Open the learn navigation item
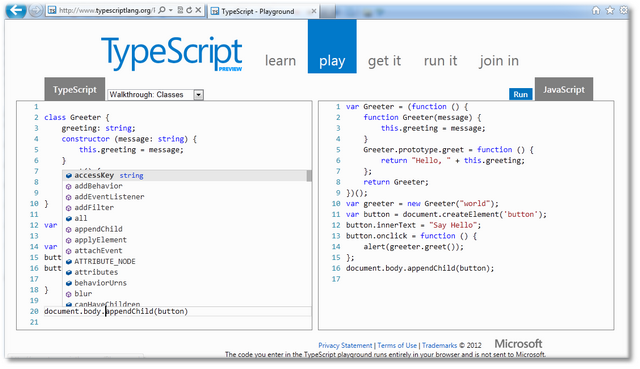The height and width of the screenshot is (369, 640). click(280, 60)
